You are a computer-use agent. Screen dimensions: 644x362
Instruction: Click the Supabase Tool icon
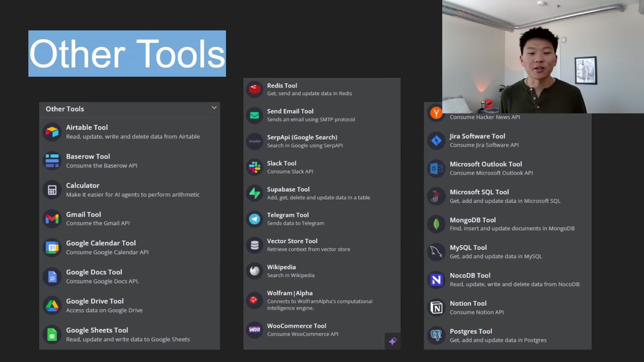[254, 193]
